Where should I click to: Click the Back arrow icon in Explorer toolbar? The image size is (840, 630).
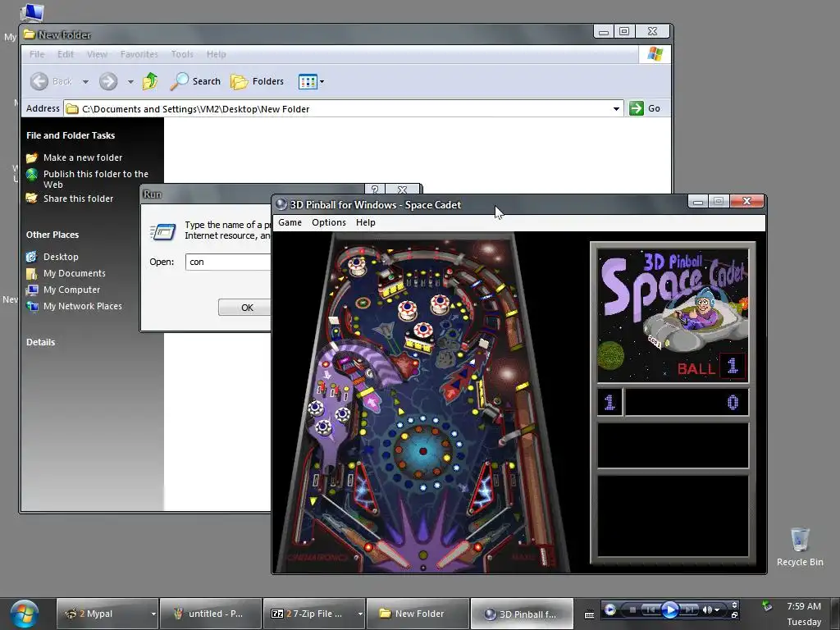(39, 81)
